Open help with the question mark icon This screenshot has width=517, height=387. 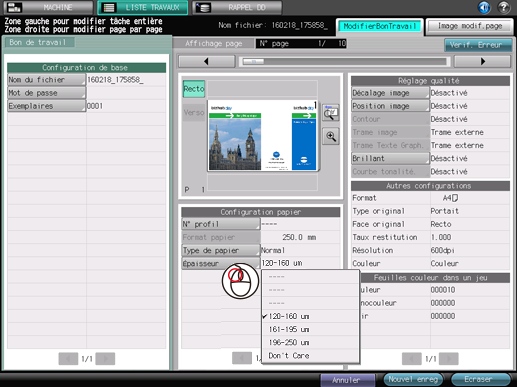coord(504,7)
